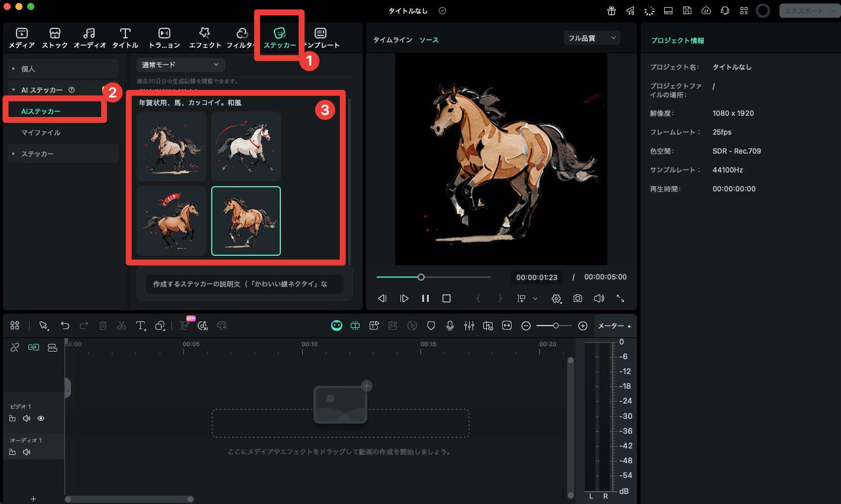Click the sticker description text input field
This screenshot has width=841, height=504.
tap(244, 284)
